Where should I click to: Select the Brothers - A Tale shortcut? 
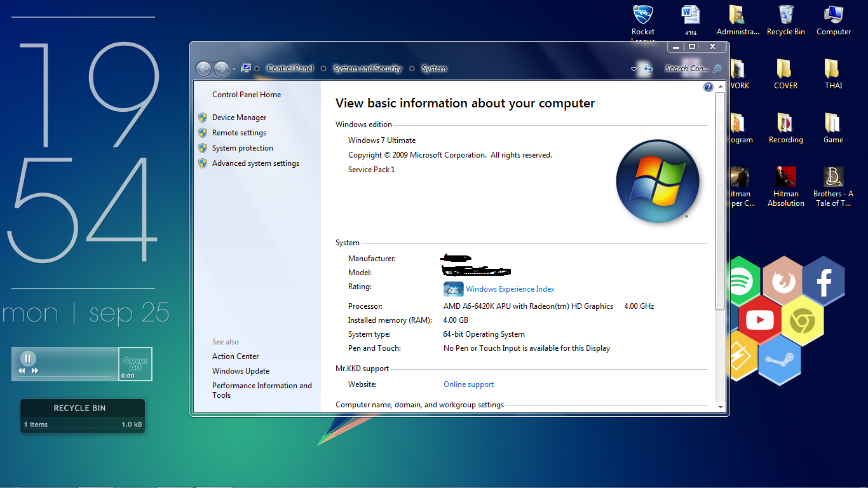click(x=833, y=187)
